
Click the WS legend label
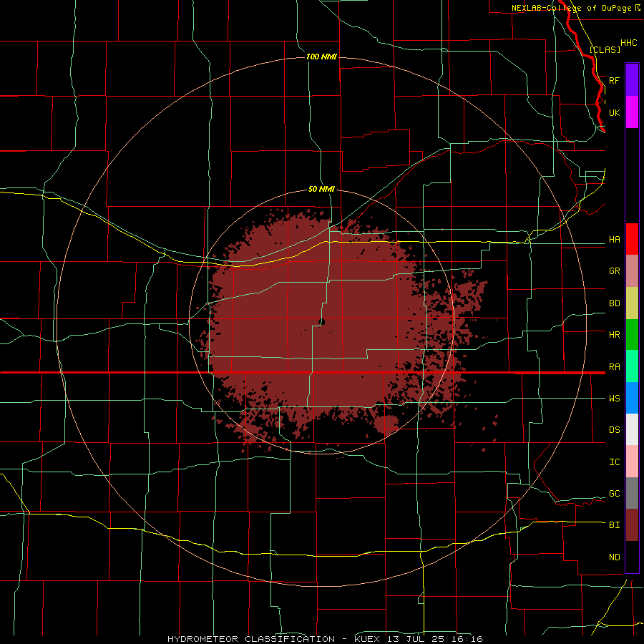(614, 399)
